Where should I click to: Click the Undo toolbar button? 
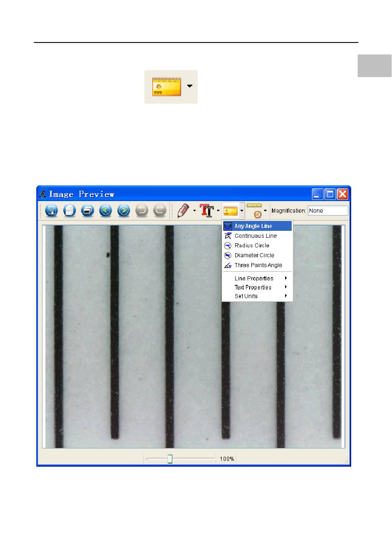tap(142, 211)
